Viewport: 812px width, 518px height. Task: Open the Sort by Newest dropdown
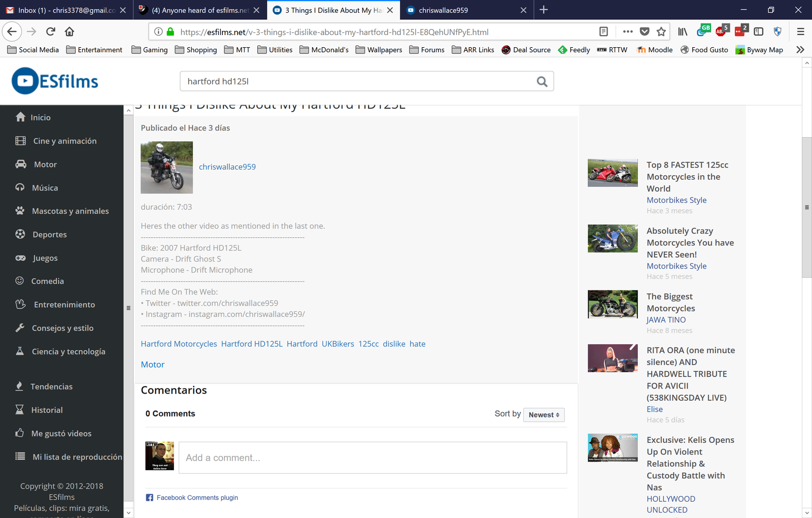coord(544,414)
